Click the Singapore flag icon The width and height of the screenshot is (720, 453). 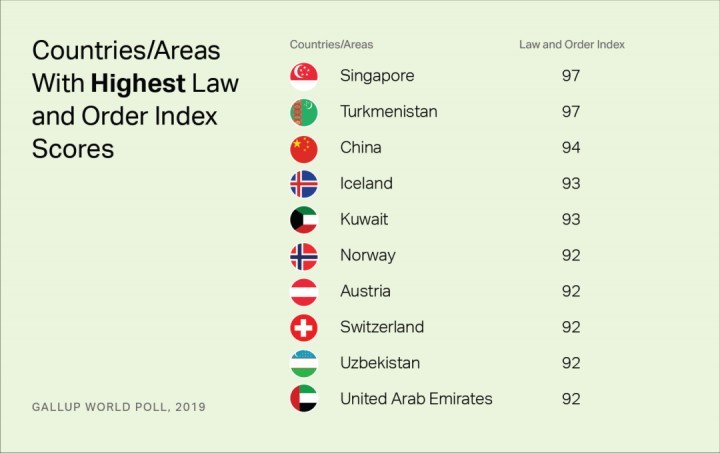[304, 77]
